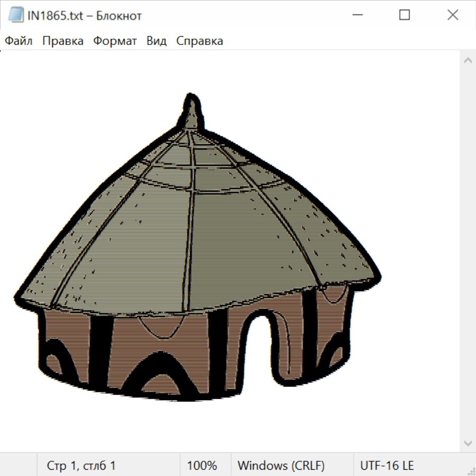Open the Формат menu
The width and height of the screenshot is (476, 476).
pyautogui.click(x=115, y=41)
